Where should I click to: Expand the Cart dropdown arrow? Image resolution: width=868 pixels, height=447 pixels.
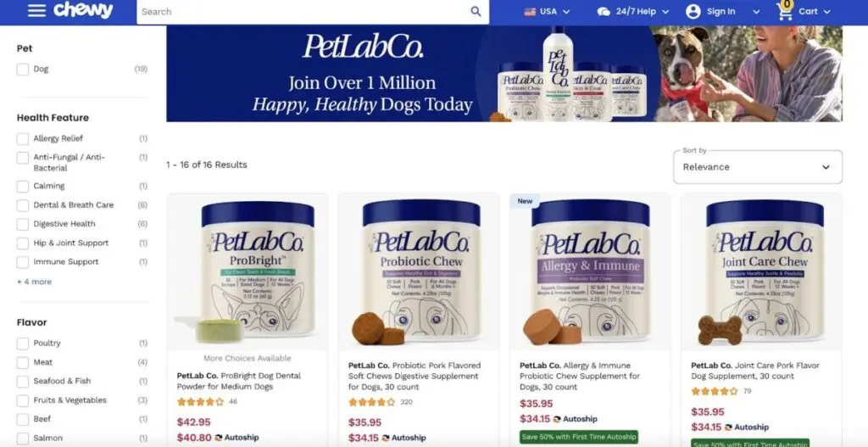point(826,12)
